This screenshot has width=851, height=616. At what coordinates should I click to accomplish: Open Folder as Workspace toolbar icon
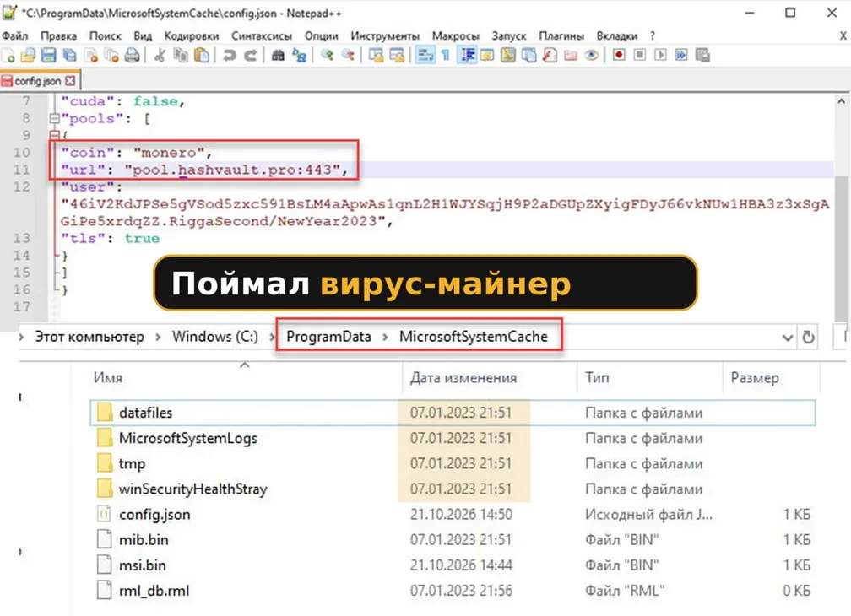tap(571, 56)
